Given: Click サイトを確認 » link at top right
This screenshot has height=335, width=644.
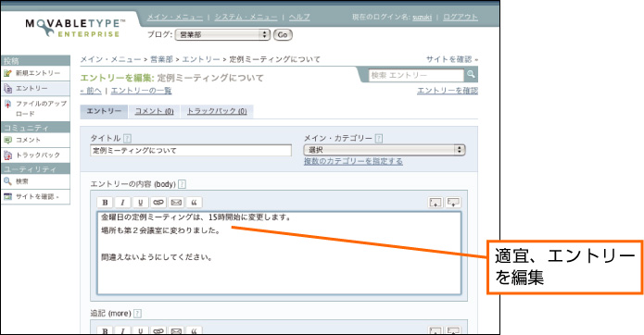Looking at the screenshot, I should [x=452, y=59].
